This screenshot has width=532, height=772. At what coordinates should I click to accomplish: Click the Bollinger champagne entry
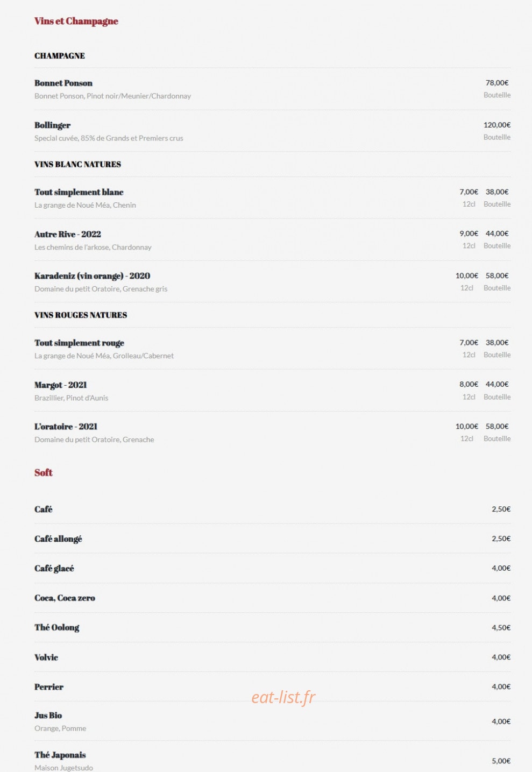click(52, 125)
